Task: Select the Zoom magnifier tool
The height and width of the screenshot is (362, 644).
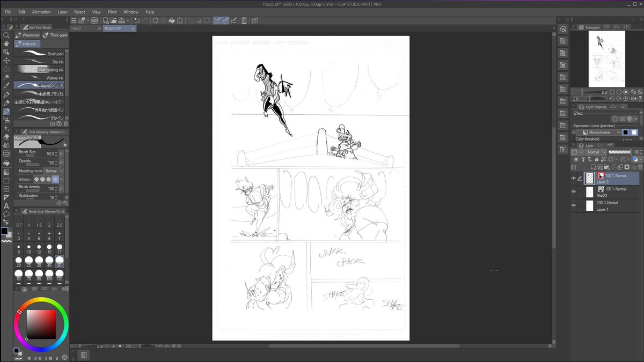Action: pyautogui.click(x=6, y=35)
